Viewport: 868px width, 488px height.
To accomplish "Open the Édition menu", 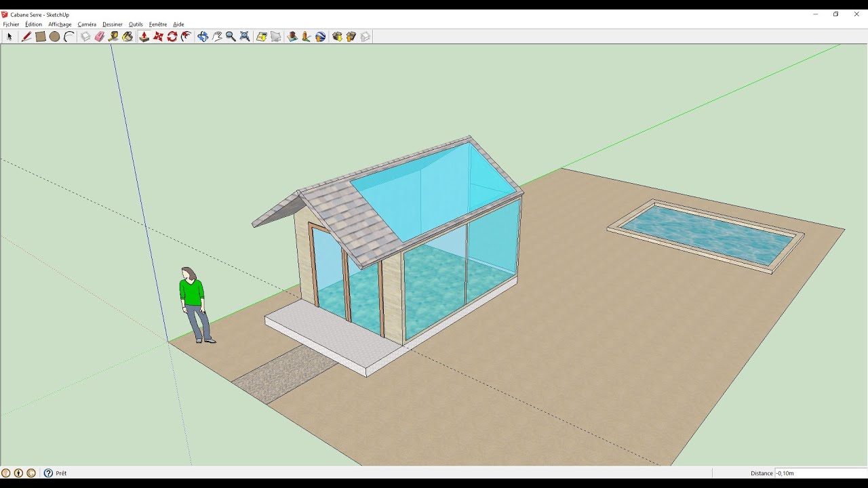I will (33, 24).
